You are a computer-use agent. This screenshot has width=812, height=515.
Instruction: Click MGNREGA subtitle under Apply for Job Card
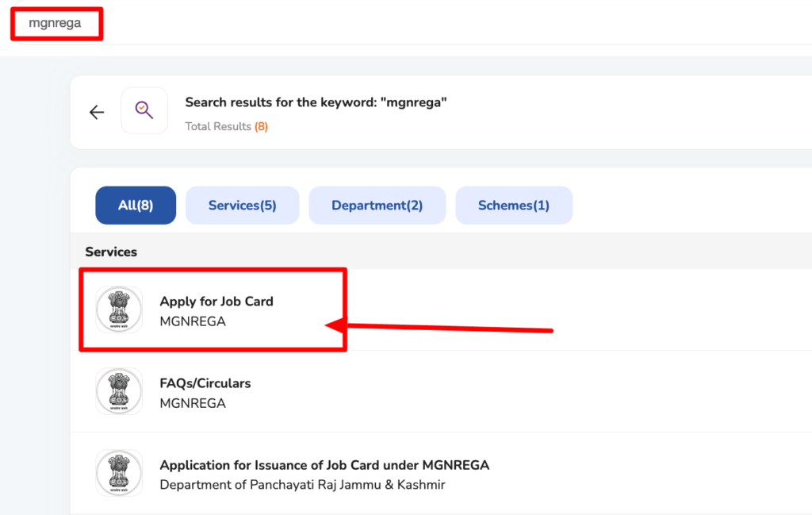click(x=193, y=321)
